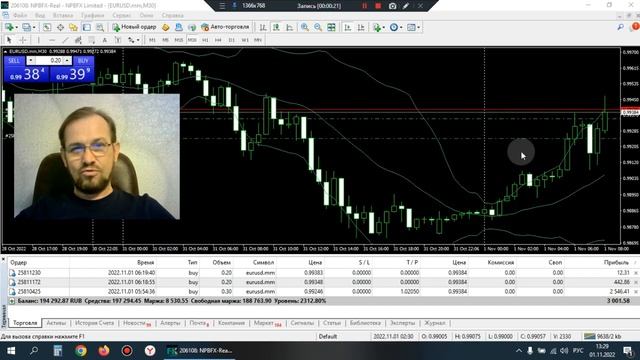Stop the screen recording
The height and width of the screenshot is (360, 640).
378,6
